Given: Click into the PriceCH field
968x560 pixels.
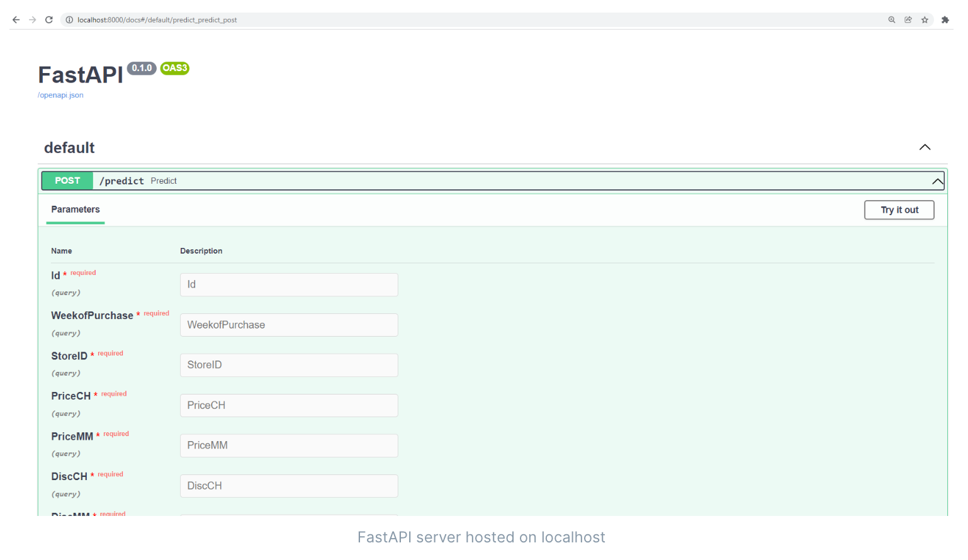Looking at the screenshot, I should (x=289, y=406).
